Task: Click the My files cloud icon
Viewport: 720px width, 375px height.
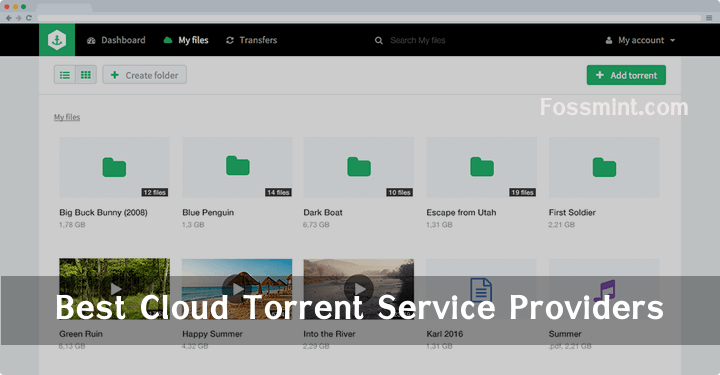Action: (x=168, y=40)
